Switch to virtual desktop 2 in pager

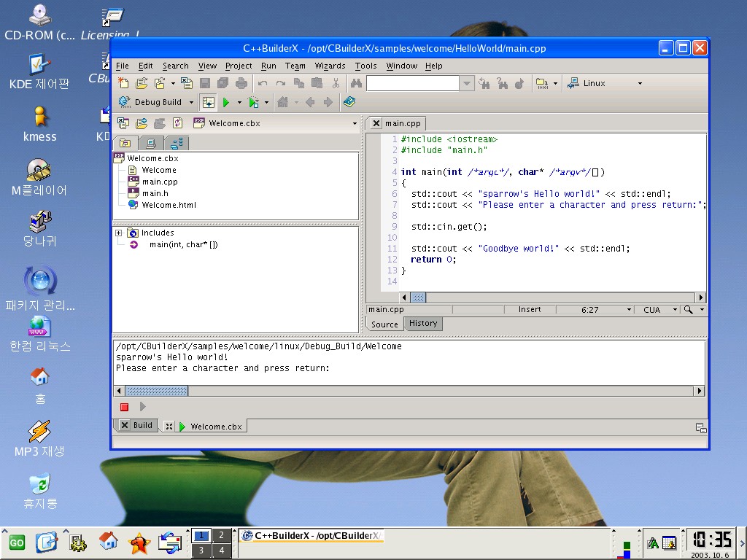[222, 536]
